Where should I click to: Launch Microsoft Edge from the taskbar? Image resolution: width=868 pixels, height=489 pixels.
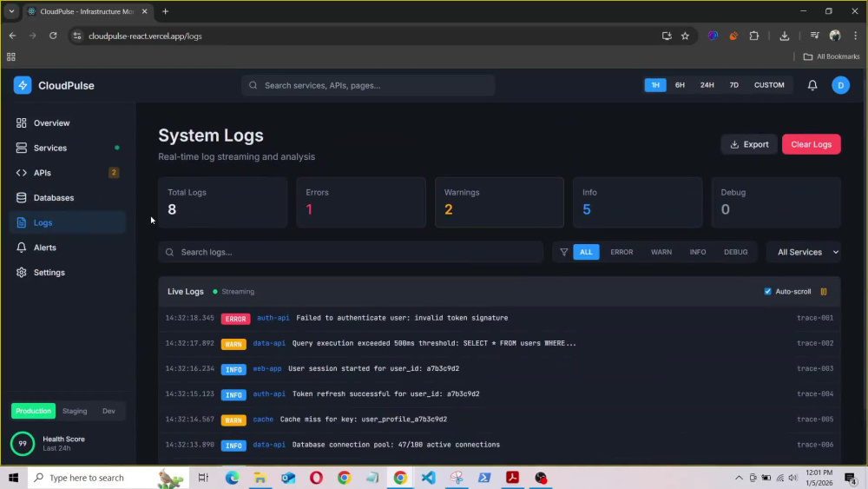(232, 478)
